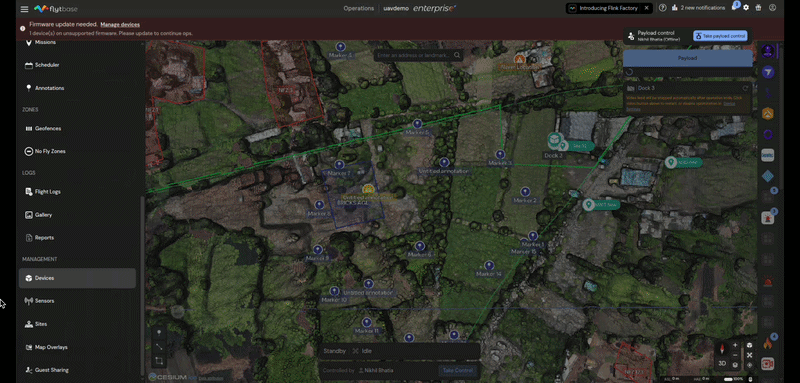
Task: Select Marker 10 pin on the map
Action: [x=334, y=291]
